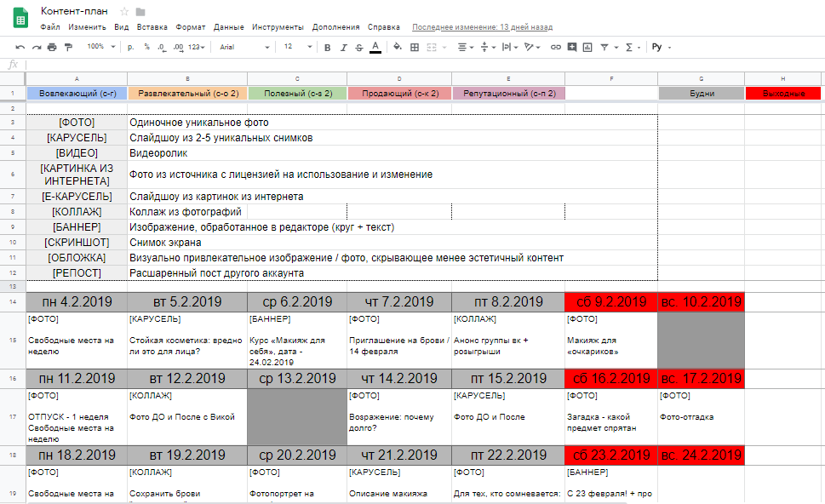Insert a comment
This screenshot has height=504, width=825.
(x=572, y=48)
